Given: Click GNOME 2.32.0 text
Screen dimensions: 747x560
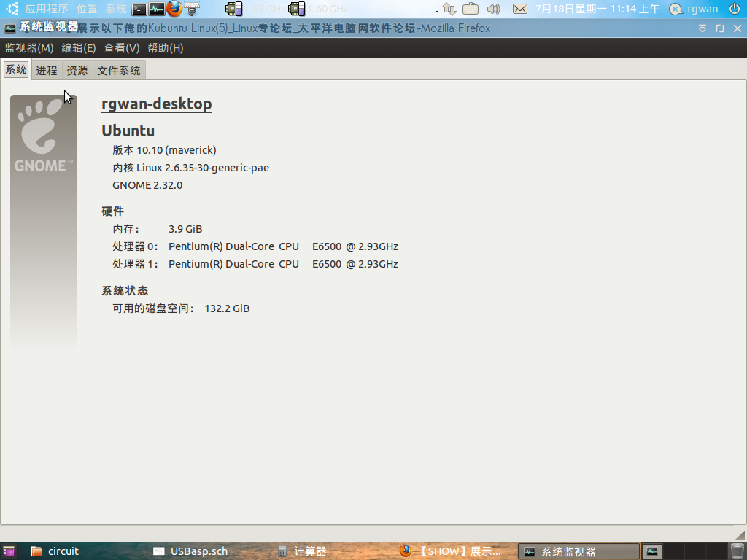Looking at the screenshot, I should [147, 185].
